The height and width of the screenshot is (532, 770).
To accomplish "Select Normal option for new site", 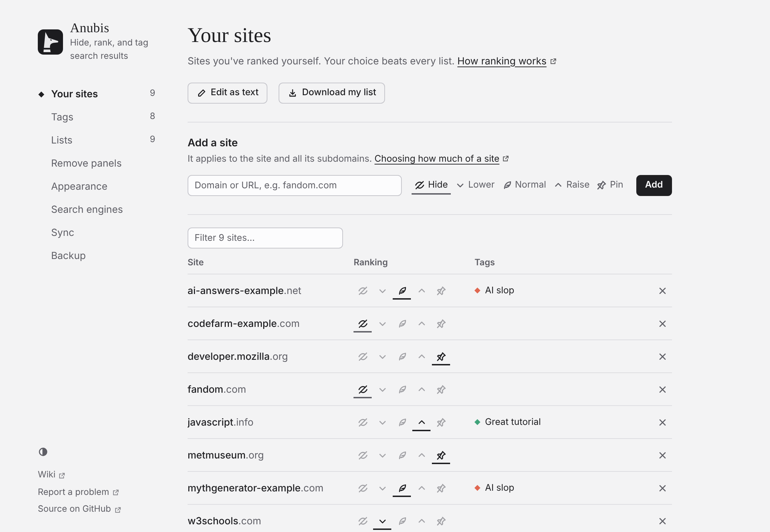I will (x=525, y=185).
